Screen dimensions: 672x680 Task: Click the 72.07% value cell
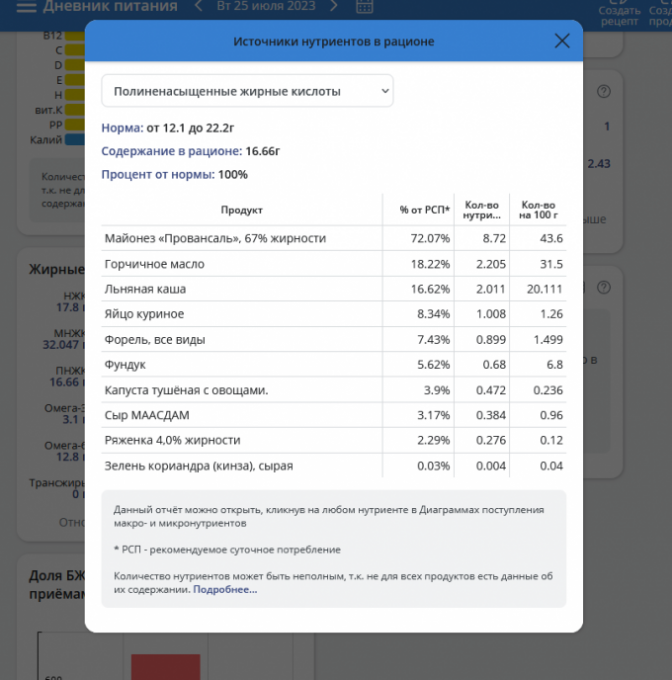click(430, 238)
